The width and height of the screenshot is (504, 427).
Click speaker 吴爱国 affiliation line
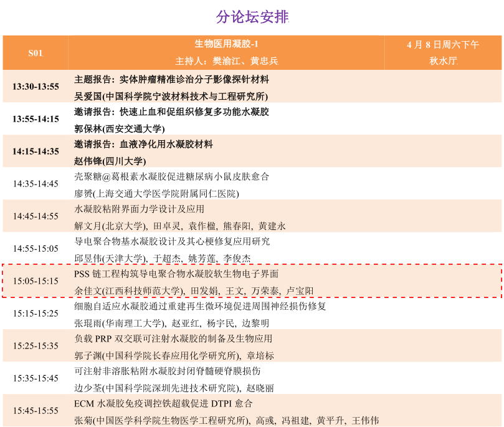pyautogui.click(x=171, y=96)
